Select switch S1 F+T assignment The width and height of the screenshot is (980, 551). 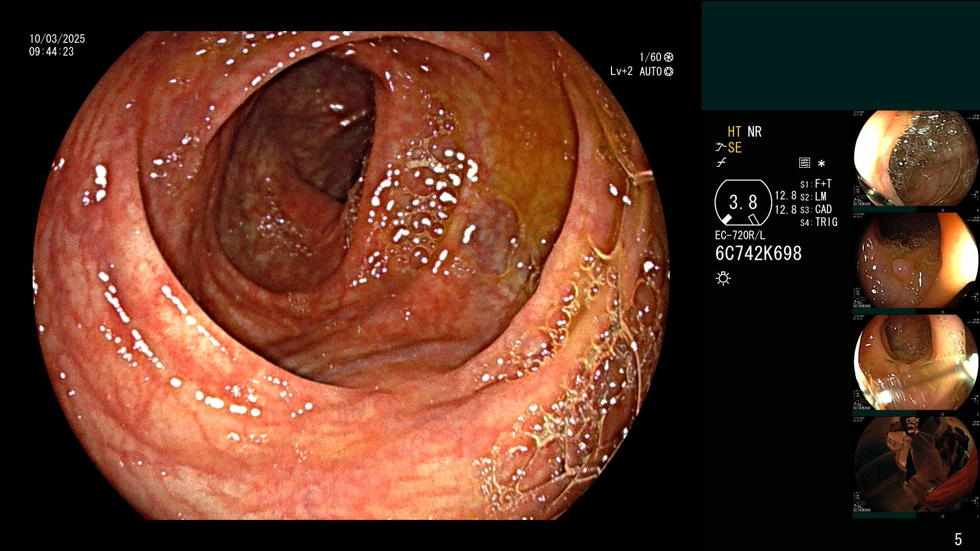[816, 184]
